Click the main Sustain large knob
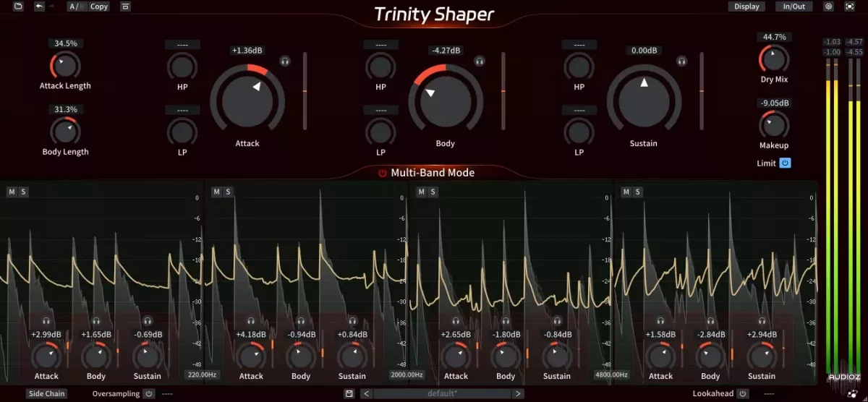 pyautogui.click(x=643, y=100)
